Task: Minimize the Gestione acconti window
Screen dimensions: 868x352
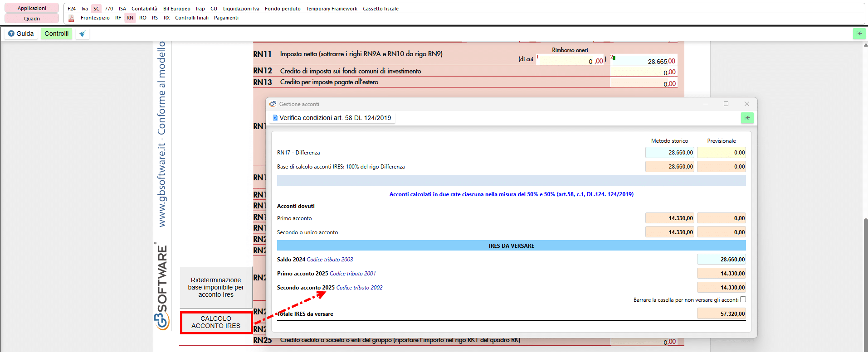Action: tap(705, 104)
